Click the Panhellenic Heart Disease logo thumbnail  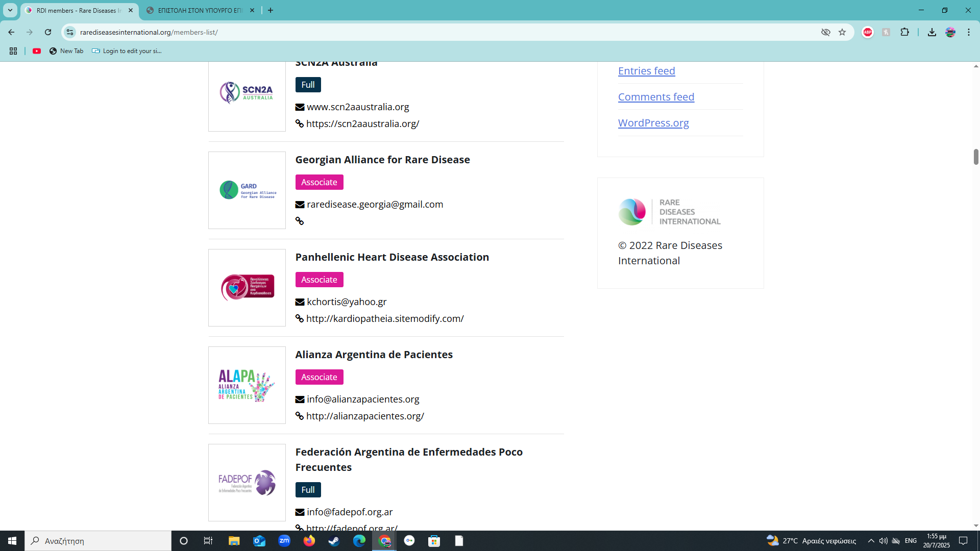click(247, 288)
